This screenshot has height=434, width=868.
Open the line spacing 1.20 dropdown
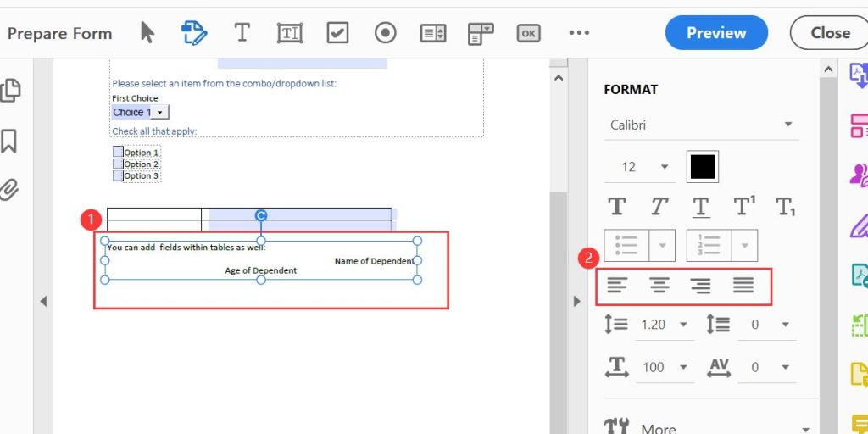[x=665, y=325]
